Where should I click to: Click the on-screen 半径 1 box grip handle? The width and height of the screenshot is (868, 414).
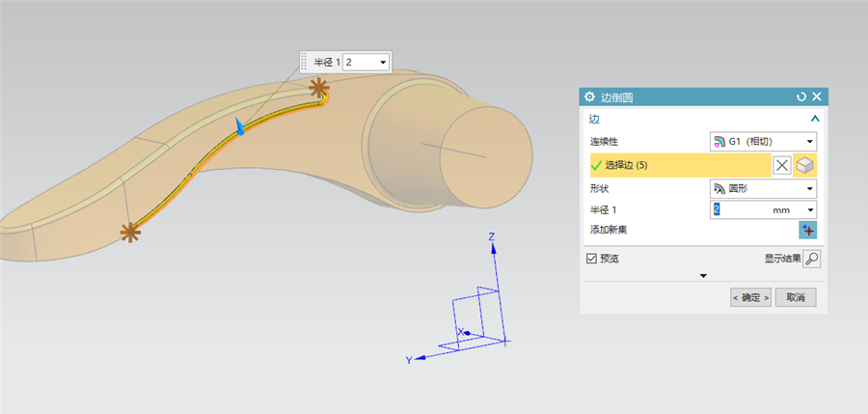(304, 62)
